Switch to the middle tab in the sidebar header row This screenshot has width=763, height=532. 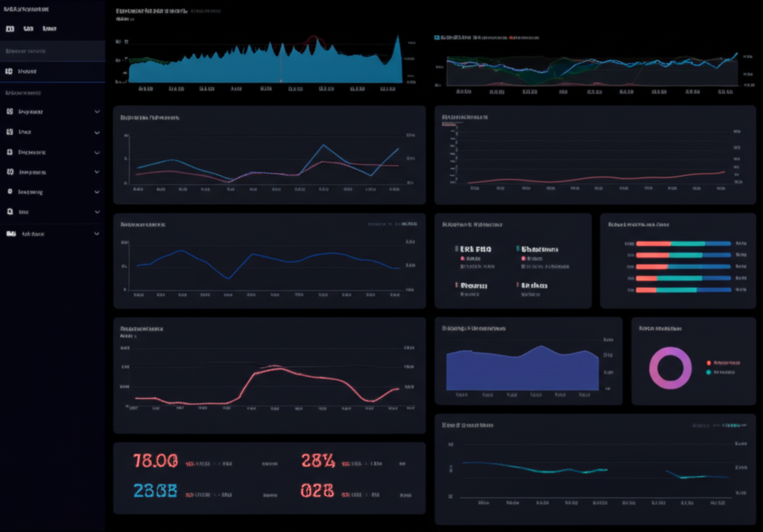point(28,28)
